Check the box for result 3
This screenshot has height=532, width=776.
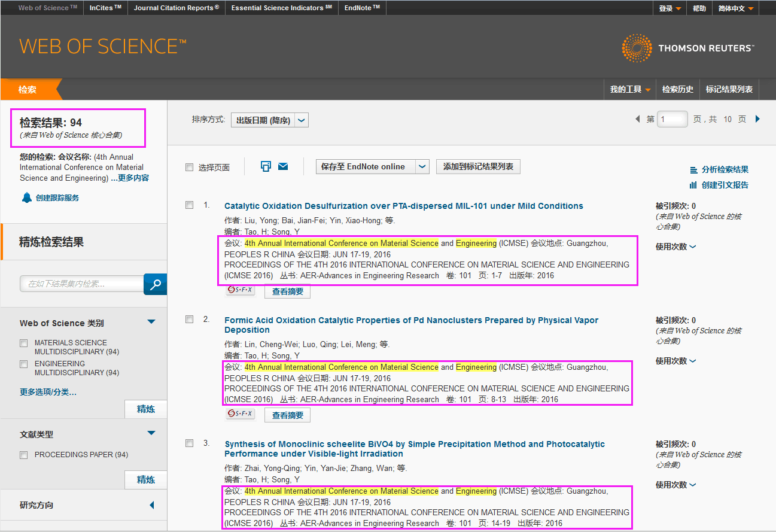190,443
